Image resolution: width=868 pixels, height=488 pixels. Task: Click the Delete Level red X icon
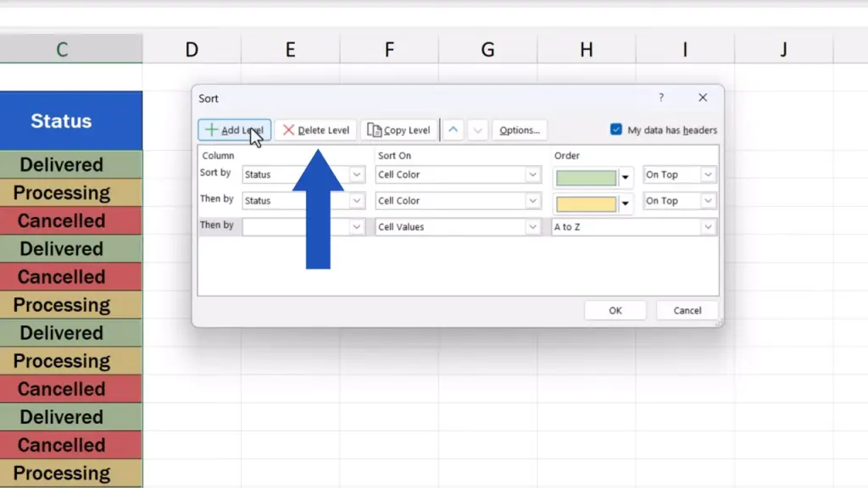coord(289,130)
